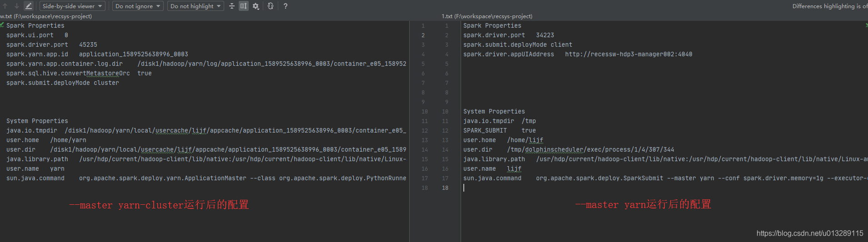The height and width of the screenshot is (242, 868).
Task: Click 'user.name lijf' line
Action: [x=492, y=168]
